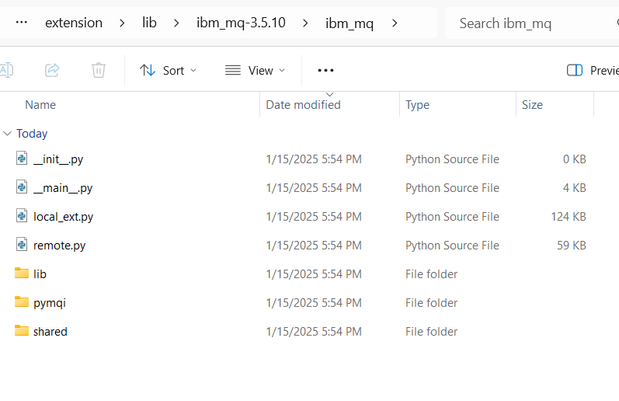
Task: Collapse the Today group
Action: pos(8,133)
